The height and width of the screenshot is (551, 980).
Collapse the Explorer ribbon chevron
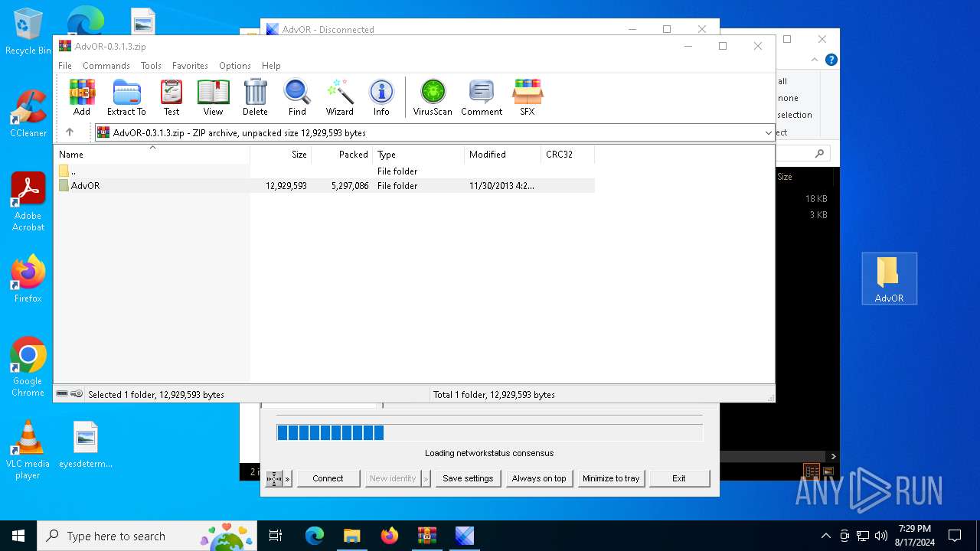click(x=816, y=60)
